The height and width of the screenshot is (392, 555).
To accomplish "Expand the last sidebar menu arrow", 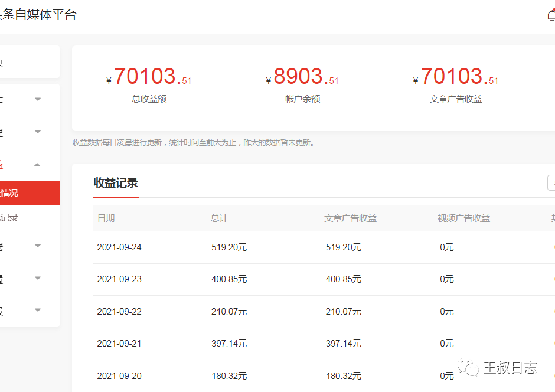I will click(38, 310).
